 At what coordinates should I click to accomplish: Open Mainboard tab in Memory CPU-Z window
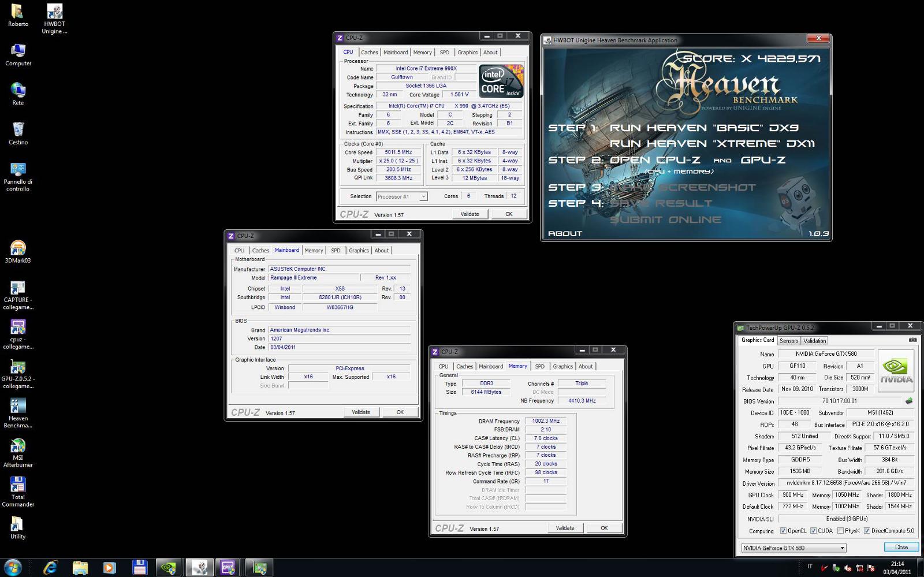(490, 366)
